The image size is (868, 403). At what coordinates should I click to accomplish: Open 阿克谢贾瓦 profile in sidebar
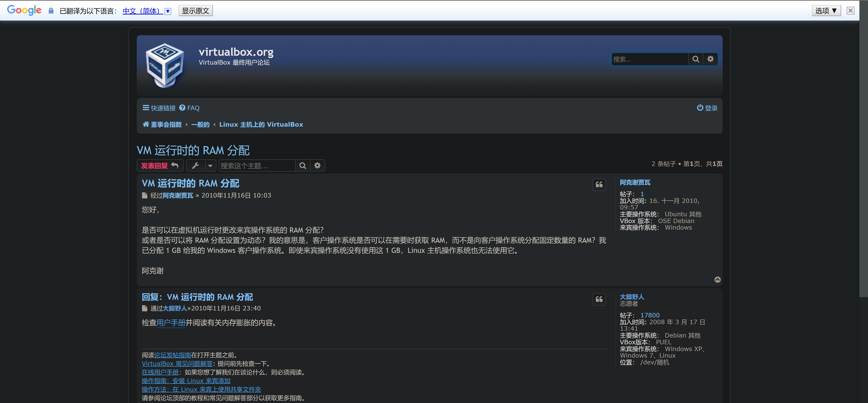tap(635, 182)
